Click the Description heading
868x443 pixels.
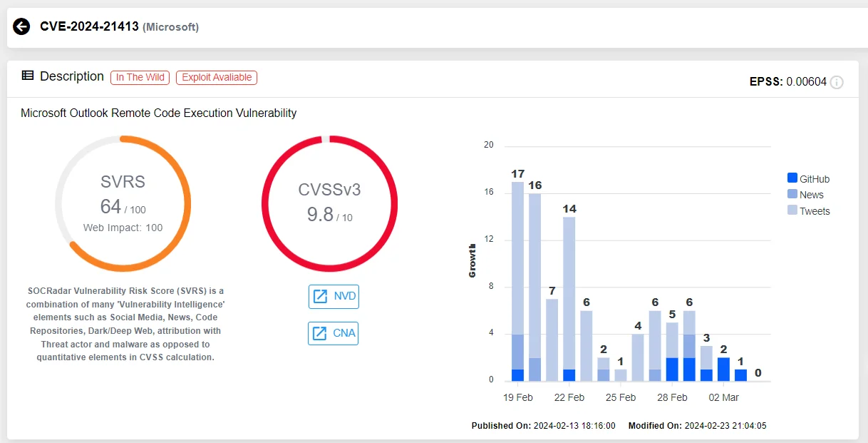(x=72, y=76)
